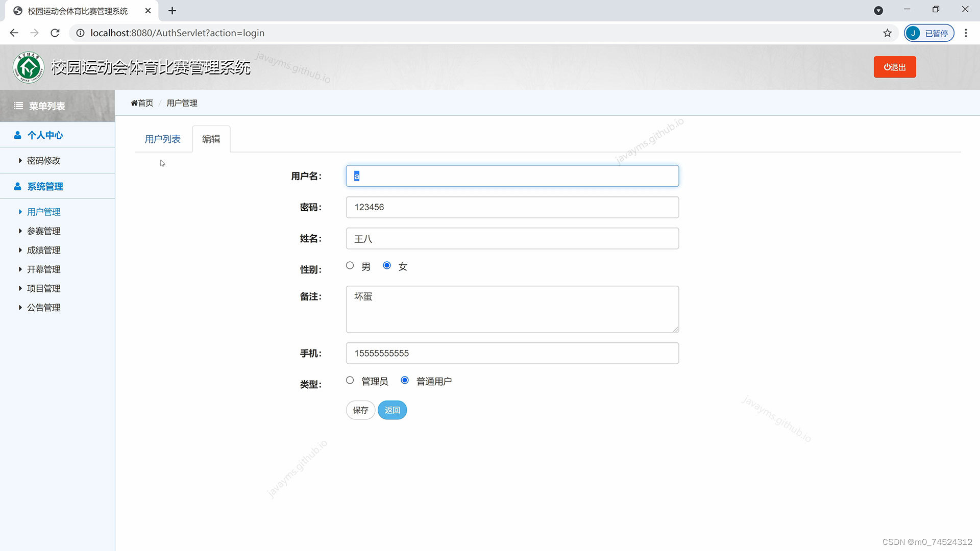Click the browser back arrow

(x=14, y=33)
